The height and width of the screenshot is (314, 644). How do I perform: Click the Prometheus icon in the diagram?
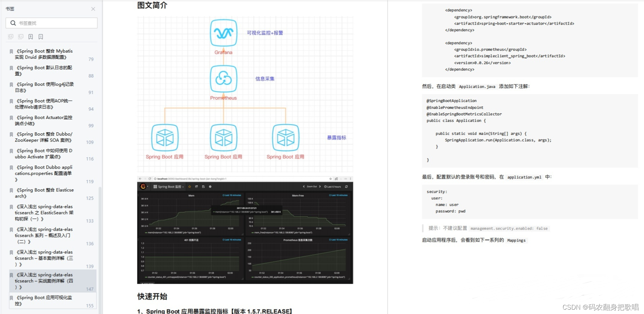tap(224, 79)
